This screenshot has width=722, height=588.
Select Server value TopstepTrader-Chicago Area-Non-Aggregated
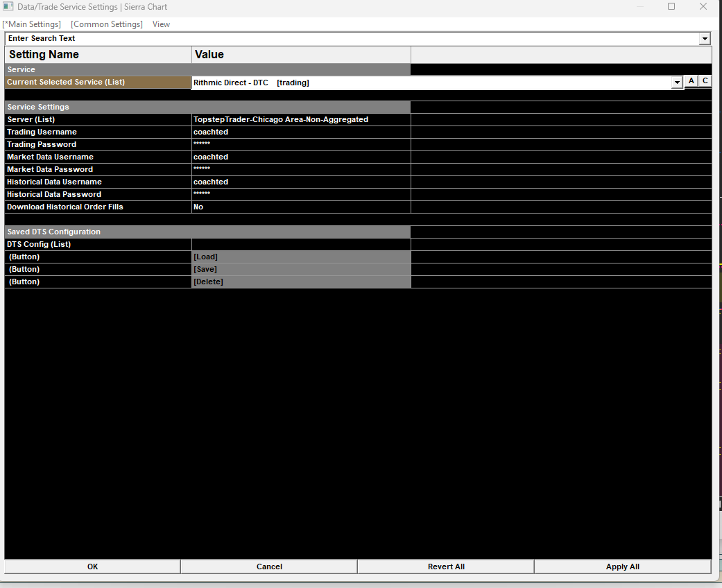pyautogui.click(x=301, y=119)
